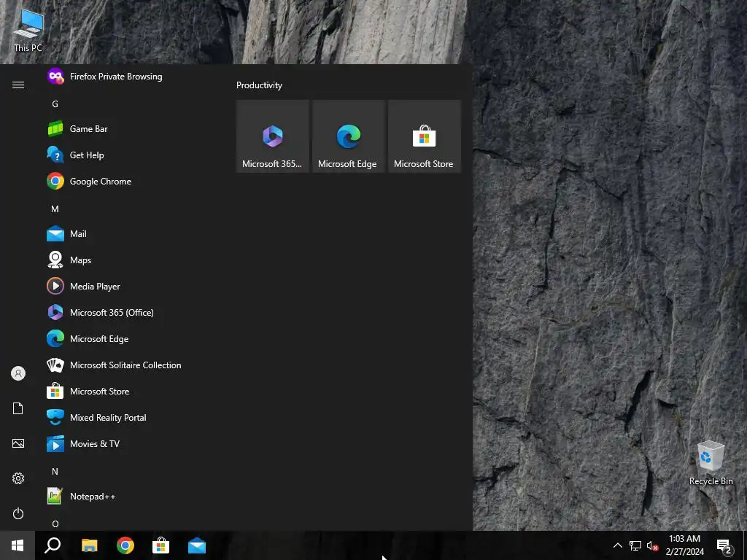
Task: Select the Productivity group title
Action: coord(259,85)
